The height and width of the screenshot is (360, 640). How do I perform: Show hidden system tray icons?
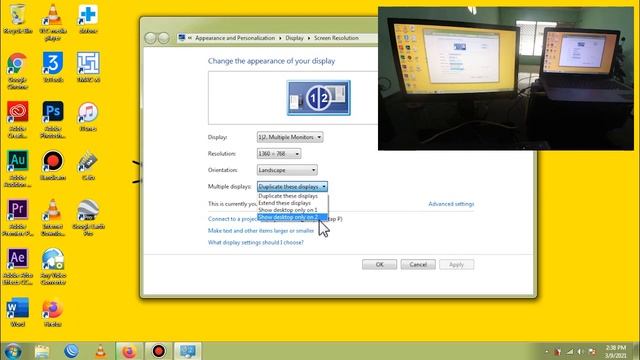pos(547,351)
